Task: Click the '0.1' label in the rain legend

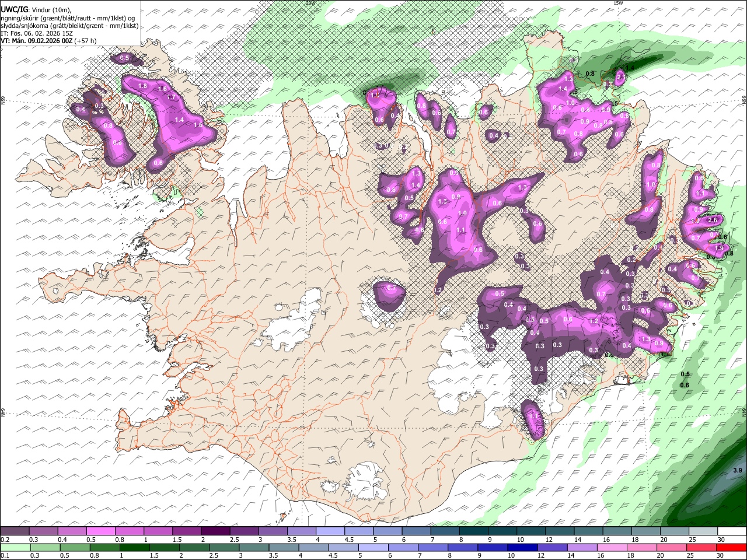Action: (5, 555)
